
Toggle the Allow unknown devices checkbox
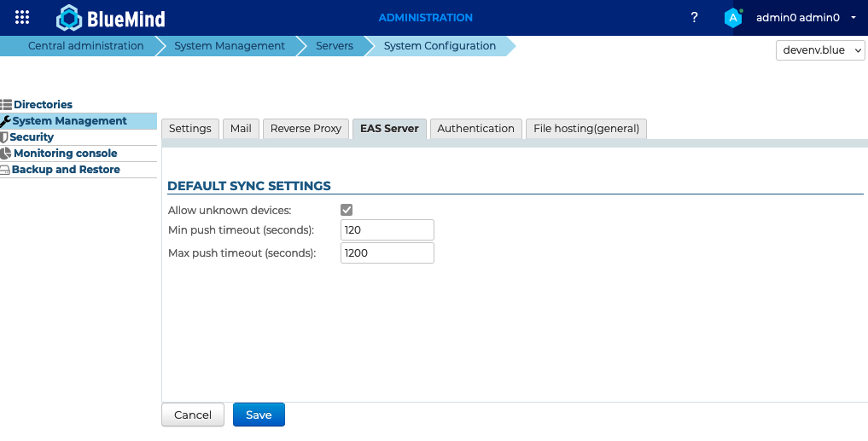347,210
